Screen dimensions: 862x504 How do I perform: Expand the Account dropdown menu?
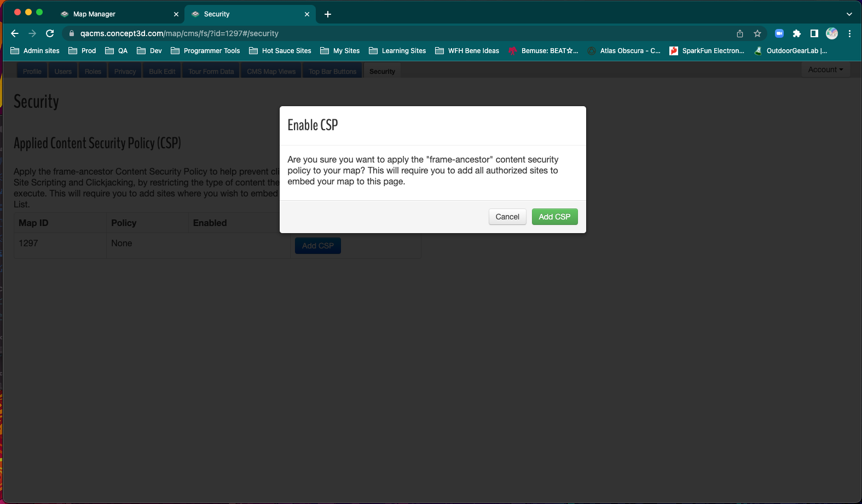click(x=825, y=69)
